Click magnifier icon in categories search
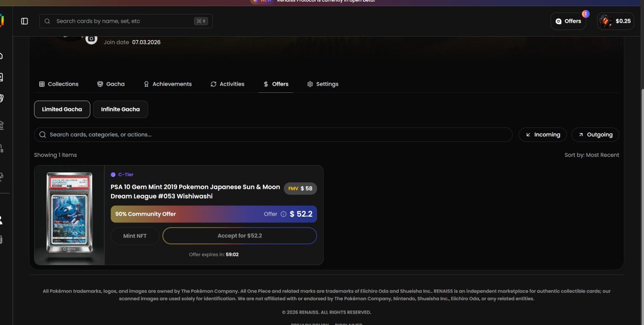Screen dimensions: 644x325 tap(43, 135)
